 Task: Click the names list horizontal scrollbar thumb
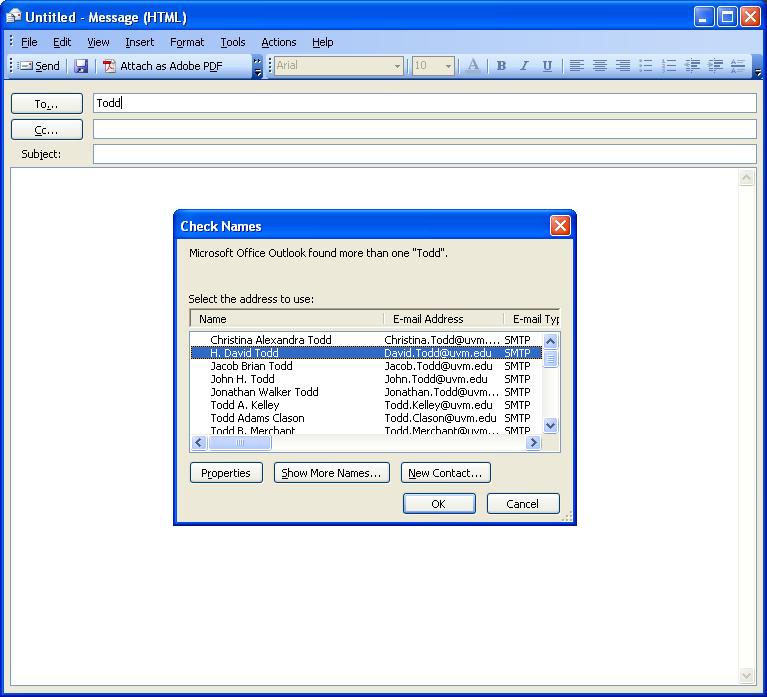click(x=240, y=443)
